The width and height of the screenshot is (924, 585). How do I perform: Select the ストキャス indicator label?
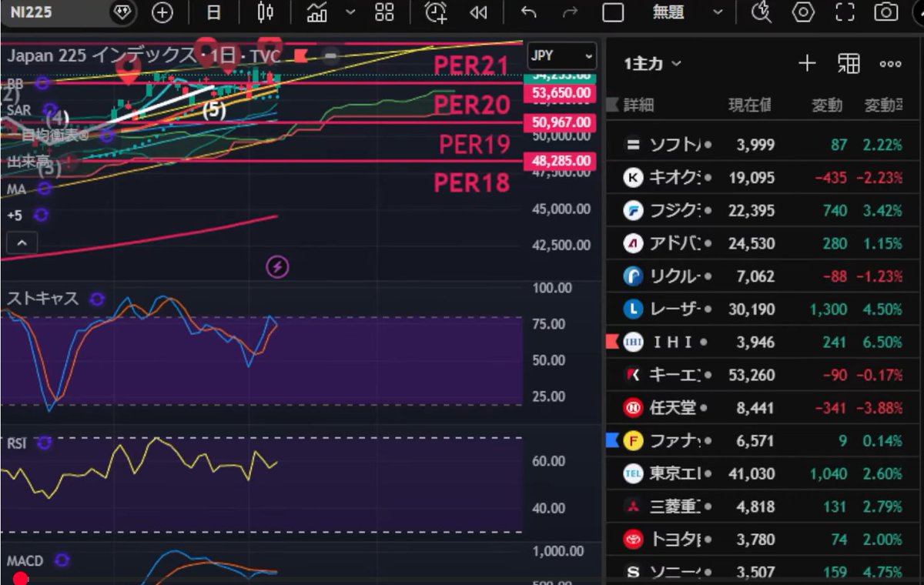click(x=43, y=299)
